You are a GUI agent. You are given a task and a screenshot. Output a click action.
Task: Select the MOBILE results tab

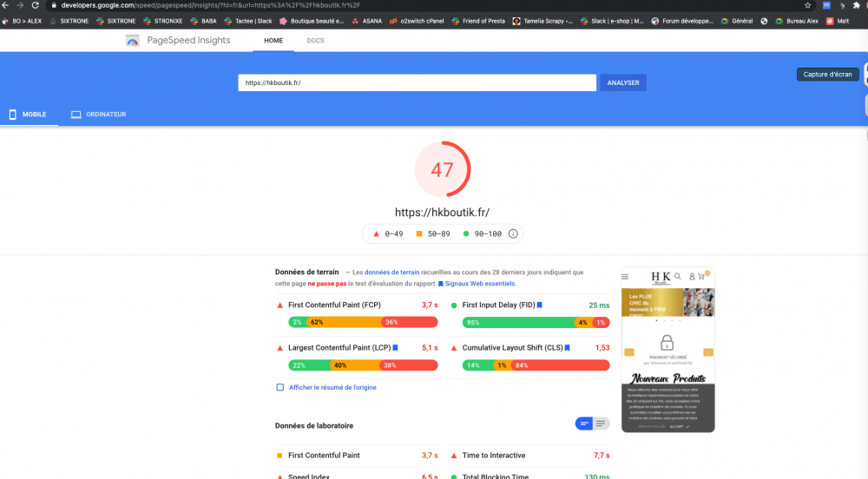click(29, 115)
